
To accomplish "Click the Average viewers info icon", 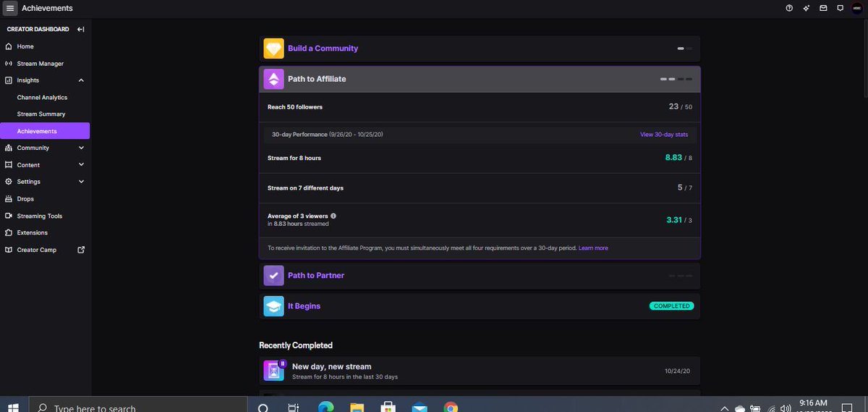I will coord(333,216).
